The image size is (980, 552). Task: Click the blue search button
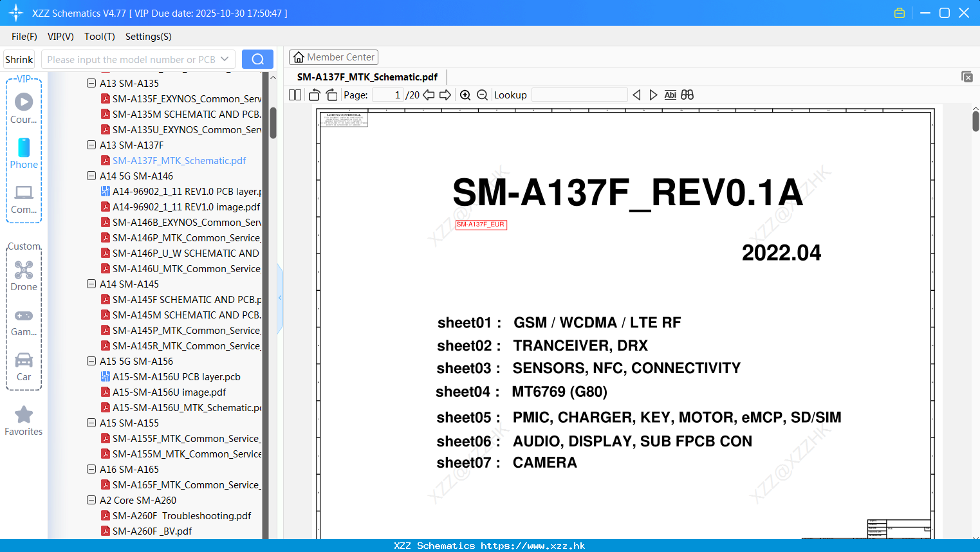coord(257,59)
